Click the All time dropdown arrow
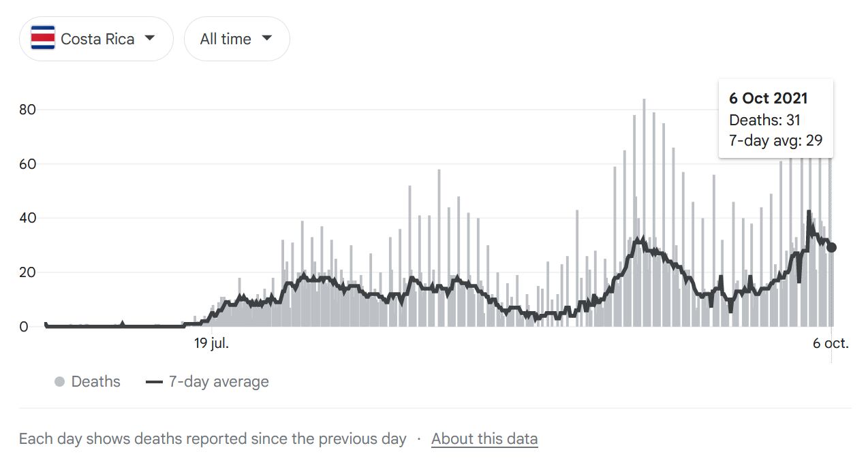The image size is (868, 465). click(x=267, y=38)
